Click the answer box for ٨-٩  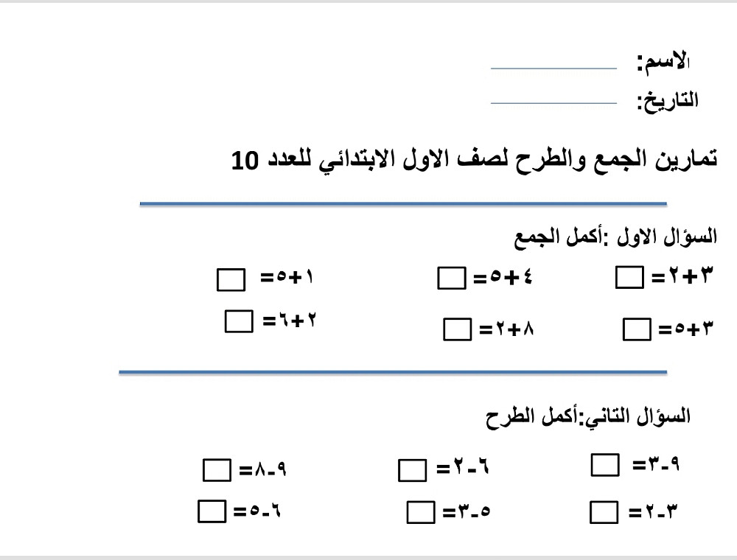coord(217,470)
